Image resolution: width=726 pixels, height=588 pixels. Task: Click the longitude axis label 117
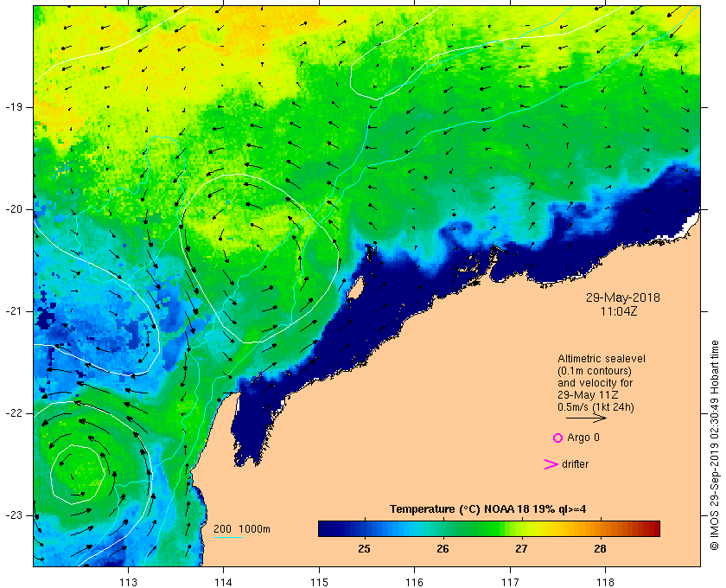point(510,583)
